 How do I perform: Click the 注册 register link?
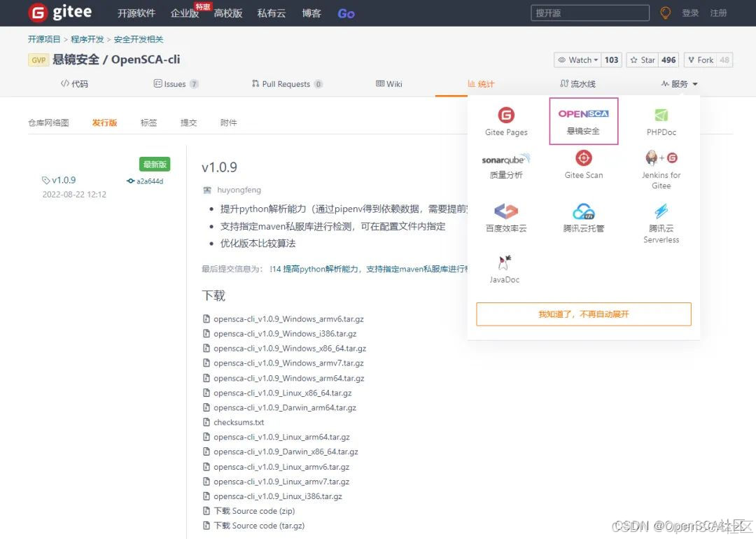pos(718,13)
